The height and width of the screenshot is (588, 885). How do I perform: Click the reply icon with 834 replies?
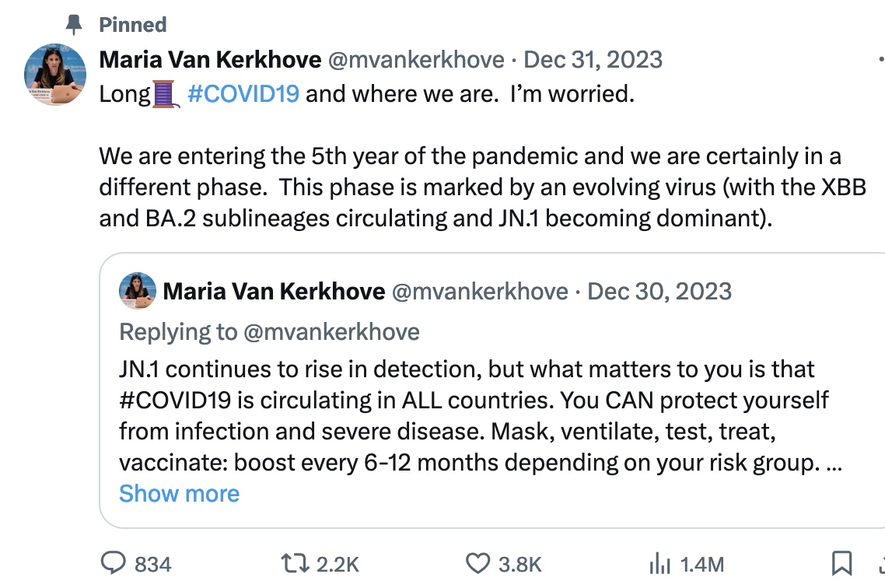[x=117, y=564]
